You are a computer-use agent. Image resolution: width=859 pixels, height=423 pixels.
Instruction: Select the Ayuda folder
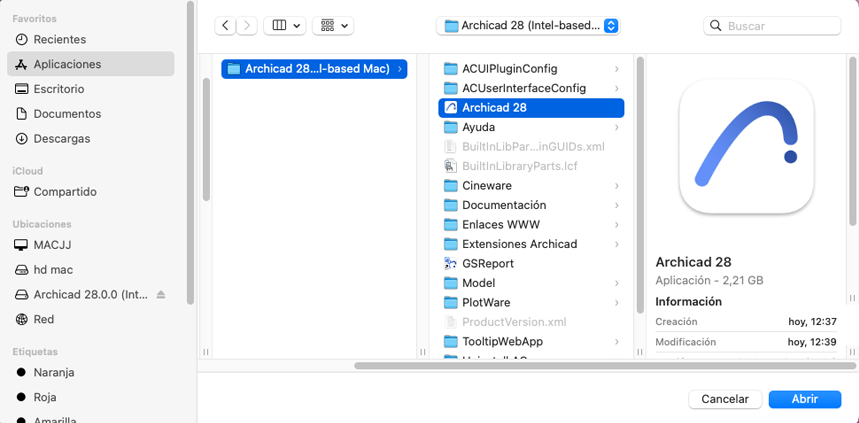coord(531,127)
